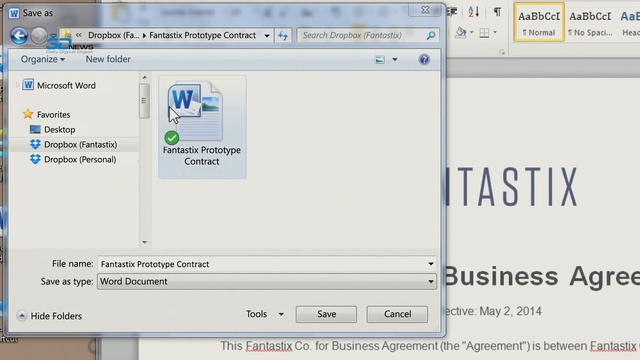Open the File name dropdown arrow
The width and height of the screenshot is (640, 360).
[431, 264]
